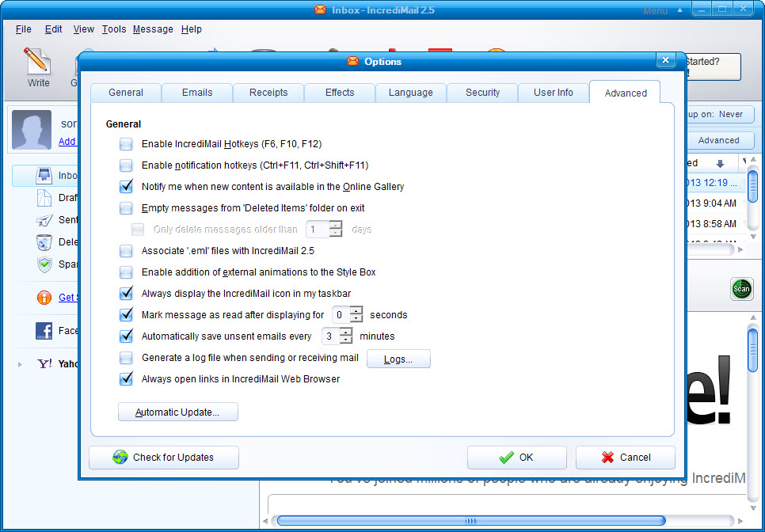Click the up arrow next to Menu

tap(679, 10)
